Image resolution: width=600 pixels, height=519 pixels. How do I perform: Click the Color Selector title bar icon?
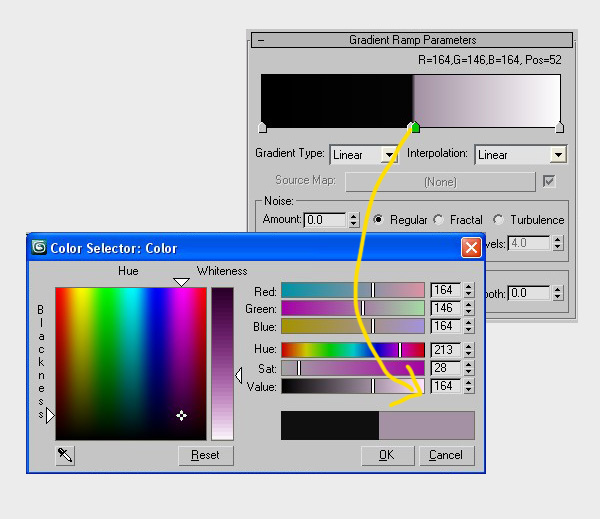(40, 247)
